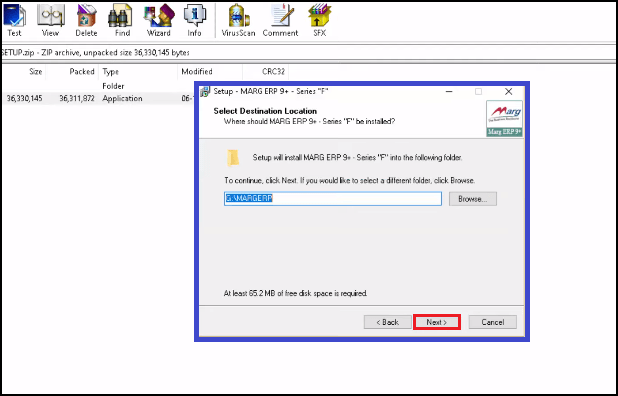
Task: Go Back in the setup wizard
Action: click(387, 322)
